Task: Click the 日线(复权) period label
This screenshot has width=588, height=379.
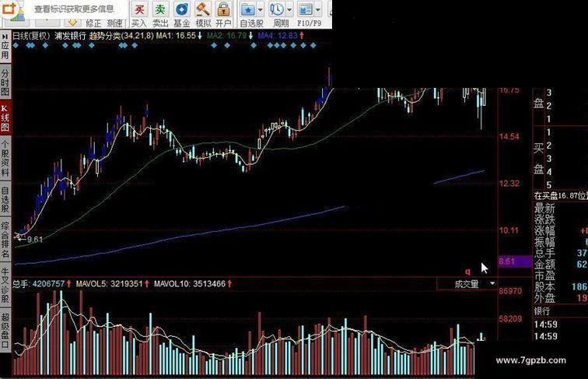Action: coord(31,36)
